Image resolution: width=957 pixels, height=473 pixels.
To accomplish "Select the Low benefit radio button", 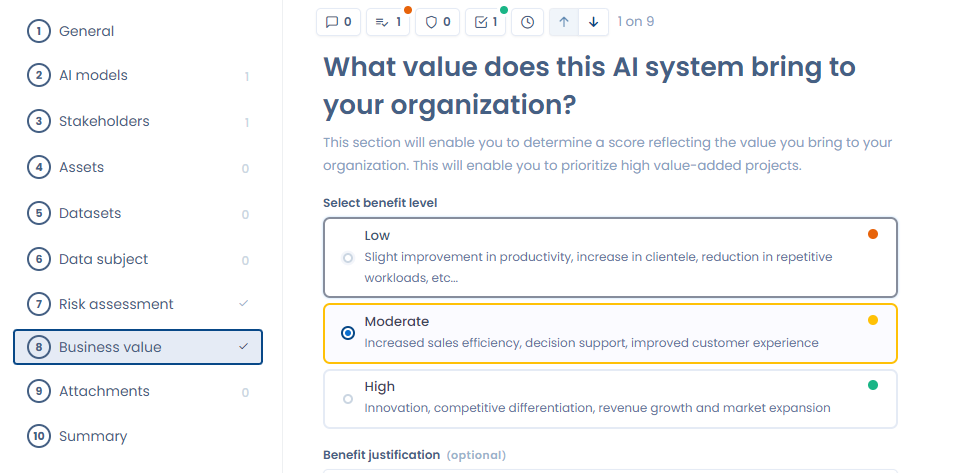I will (348, 258).
